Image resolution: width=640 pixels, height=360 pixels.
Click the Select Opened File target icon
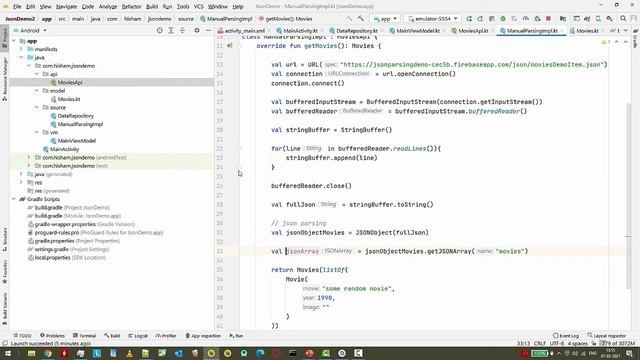[x=160, y=31]
